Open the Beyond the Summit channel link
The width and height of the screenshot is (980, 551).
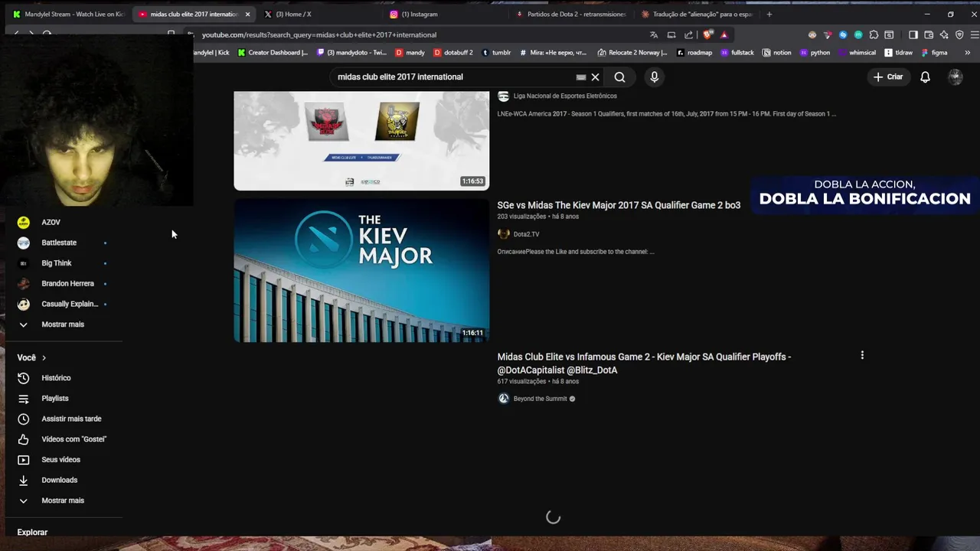click(x=540, y=399)
